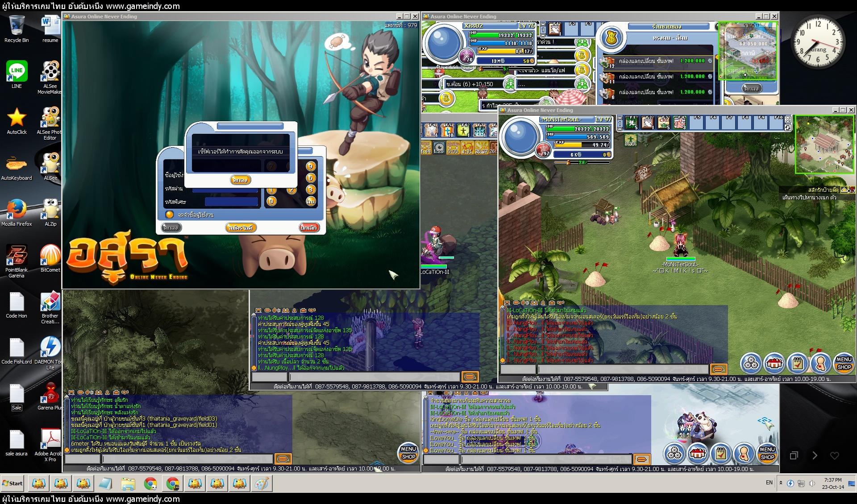Open AutoClick desktop shortcut
This screenshot has width=857, height=504.
tap(17, 121)
